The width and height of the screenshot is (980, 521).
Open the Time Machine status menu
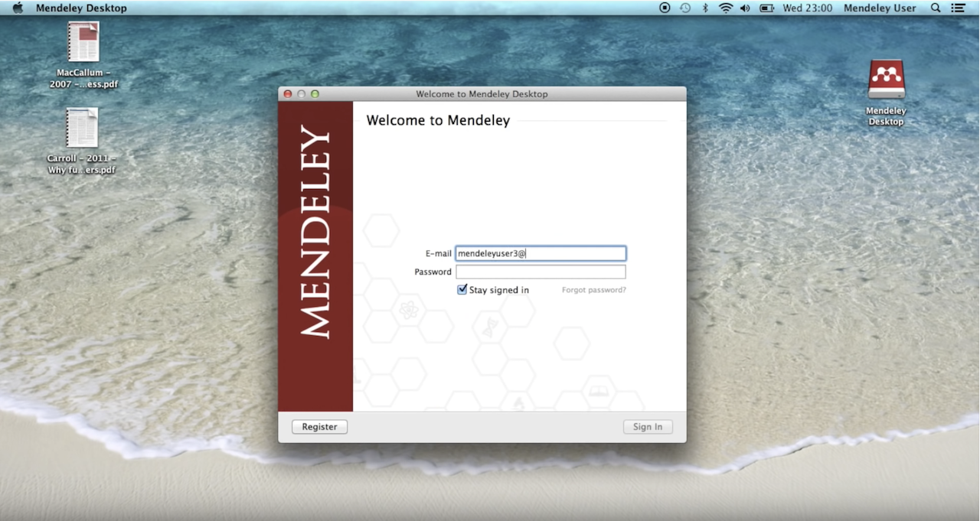coord(684,8)
